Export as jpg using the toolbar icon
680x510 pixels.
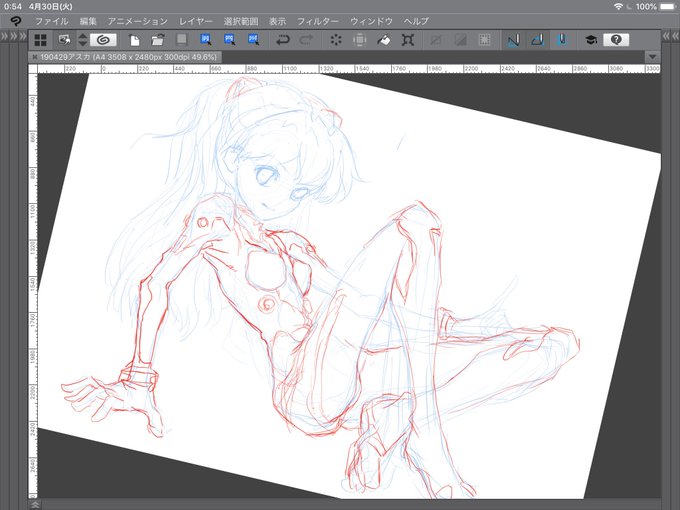point(206,40)
